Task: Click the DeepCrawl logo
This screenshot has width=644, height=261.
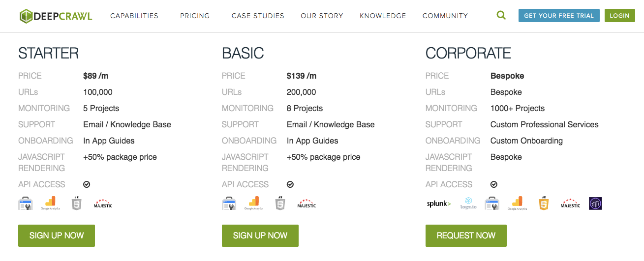Action: [x=56, y=16]
